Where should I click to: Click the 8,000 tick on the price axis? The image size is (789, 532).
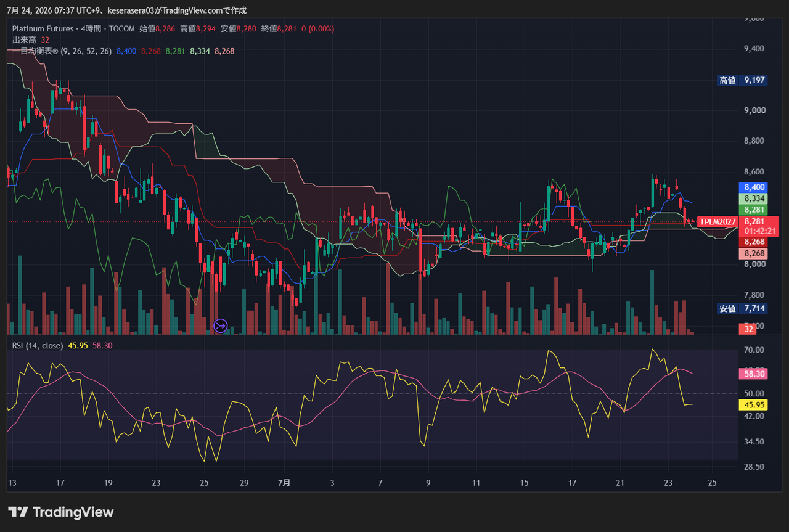[754, 264]
